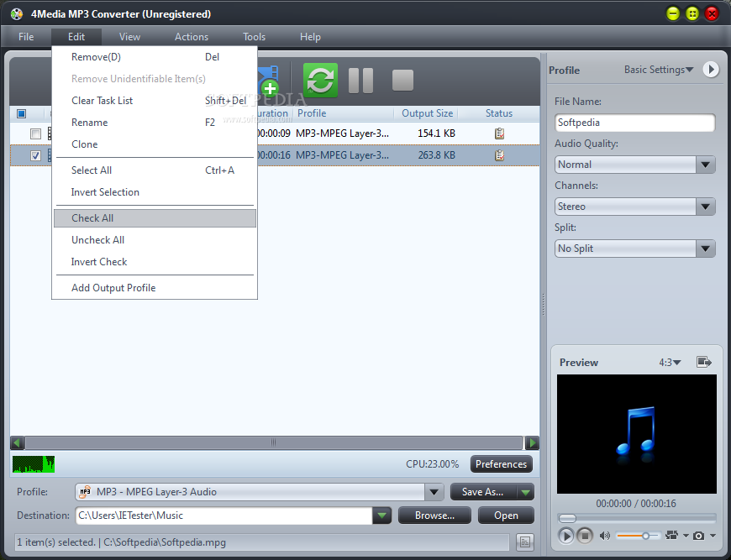Click the Stop button in the Preview panel
This screenshot has height=560, width=731.
[585, 536]
